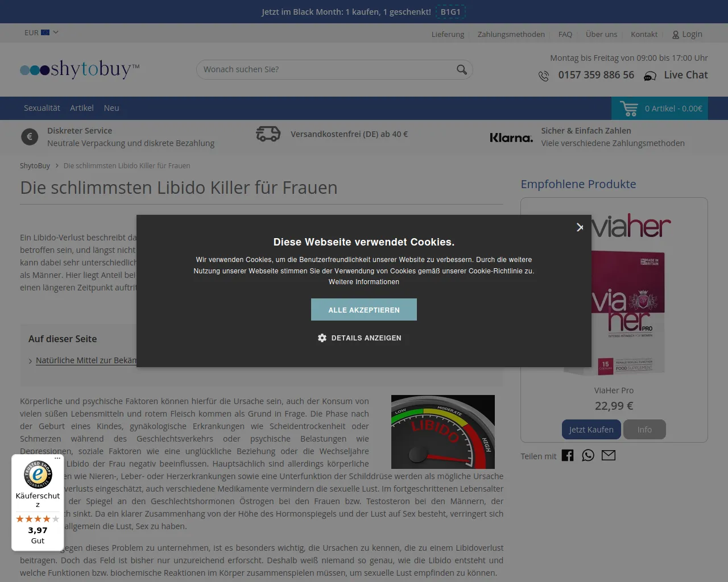
Task: Go to ShytoBuy breadcrumb home
Action: coord(35,166)
